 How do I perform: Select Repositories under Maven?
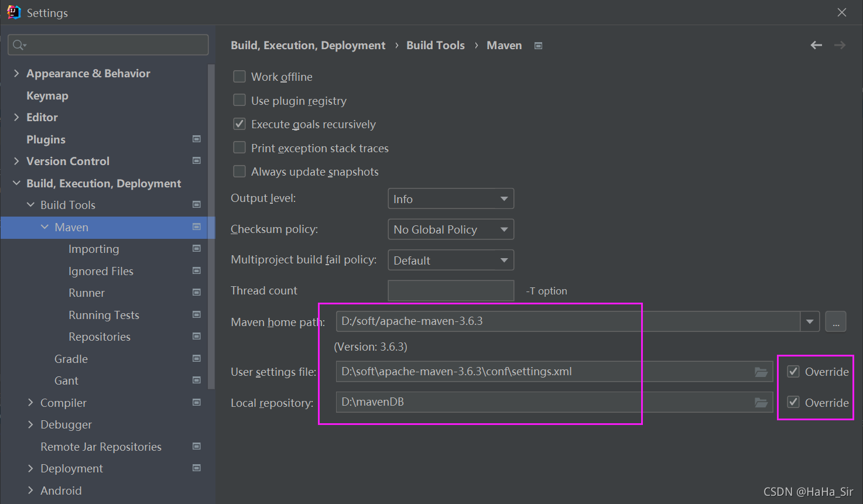pos(100,337)
